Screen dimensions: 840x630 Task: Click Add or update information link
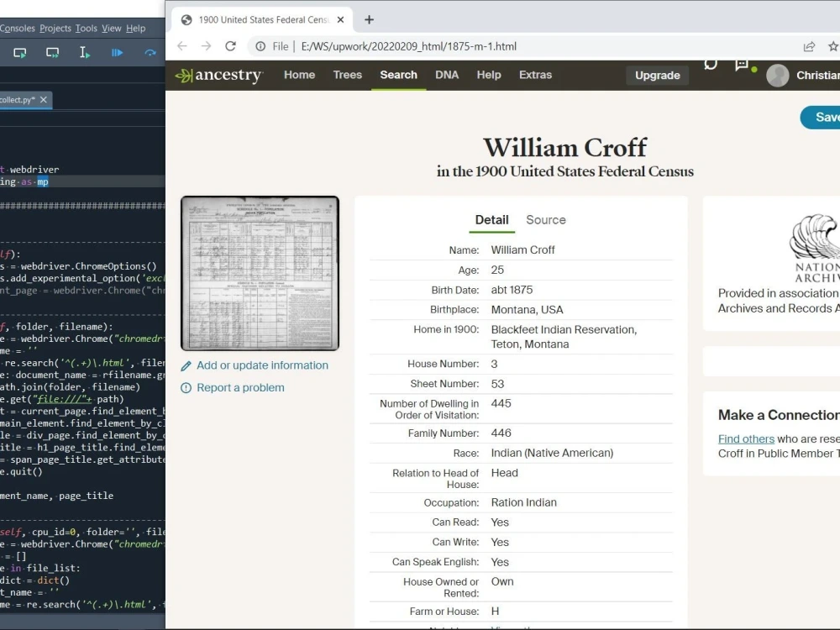click(x=262, y=365)
